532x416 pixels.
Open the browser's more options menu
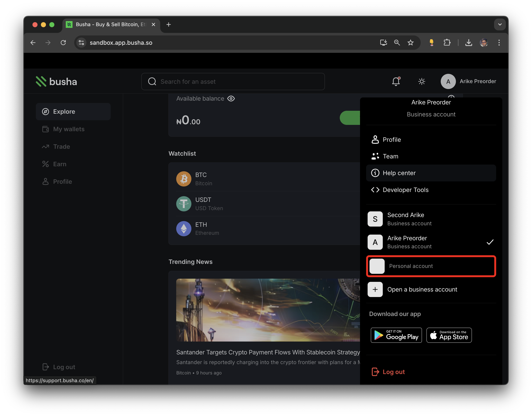(499, 43)
